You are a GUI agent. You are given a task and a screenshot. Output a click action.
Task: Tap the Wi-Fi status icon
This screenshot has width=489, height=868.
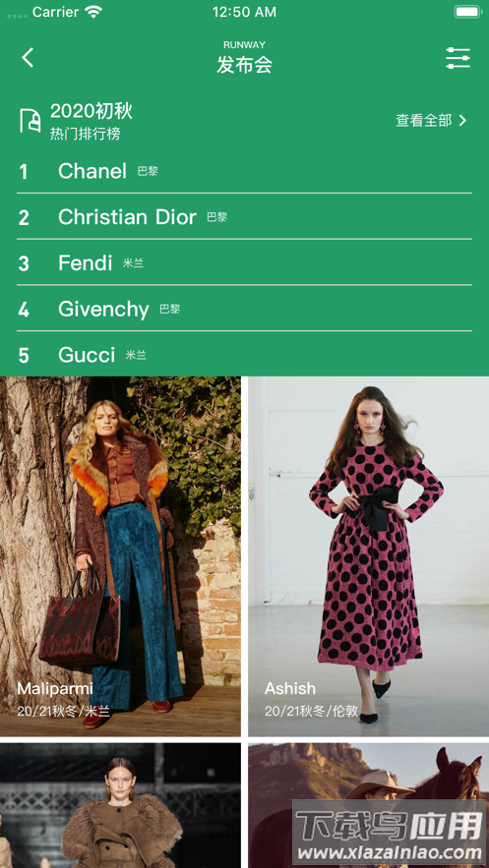pos(93,12)
